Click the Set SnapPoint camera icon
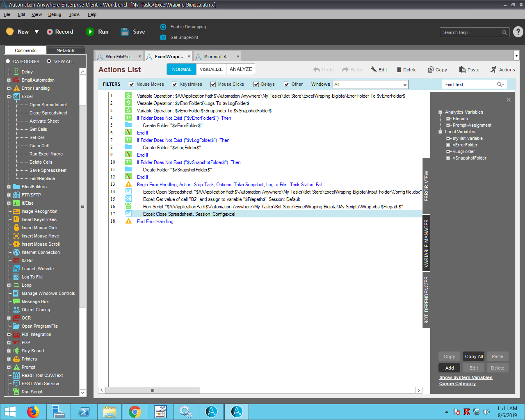 click(163, 37)
